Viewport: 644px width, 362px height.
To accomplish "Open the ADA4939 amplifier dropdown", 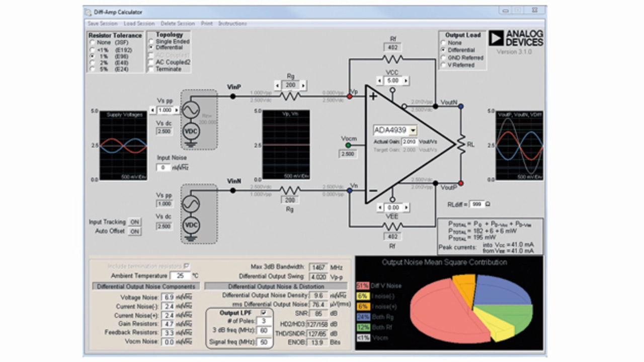I will (x=413, y=130).
